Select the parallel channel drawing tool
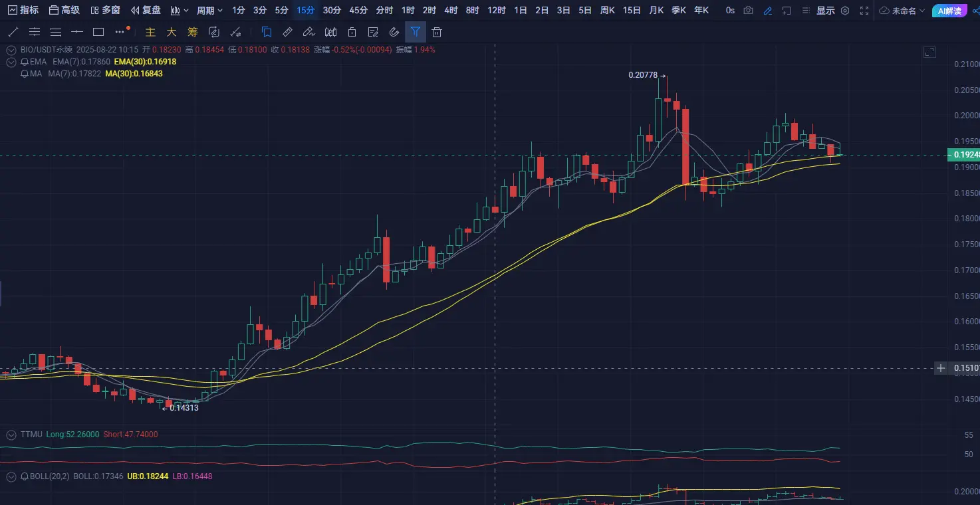Image resolution: width=980 pixels, height=505 pixels. [35, 32]
